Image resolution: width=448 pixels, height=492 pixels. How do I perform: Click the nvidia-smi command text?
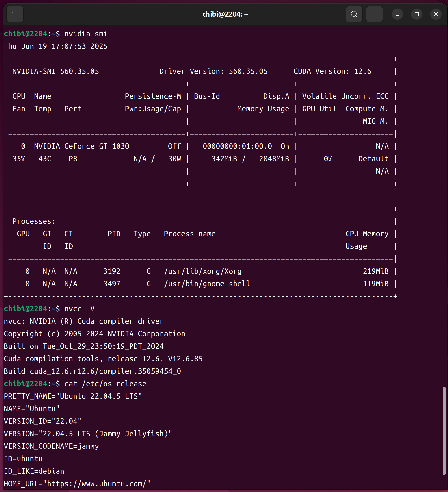[86, 34]
